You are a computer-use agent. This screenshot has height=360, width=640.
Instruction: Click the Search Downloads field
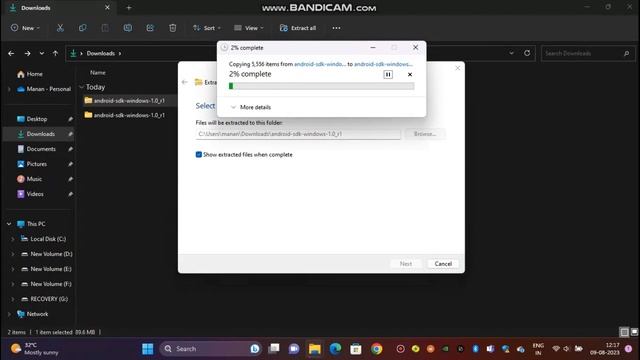pos(588,53)
